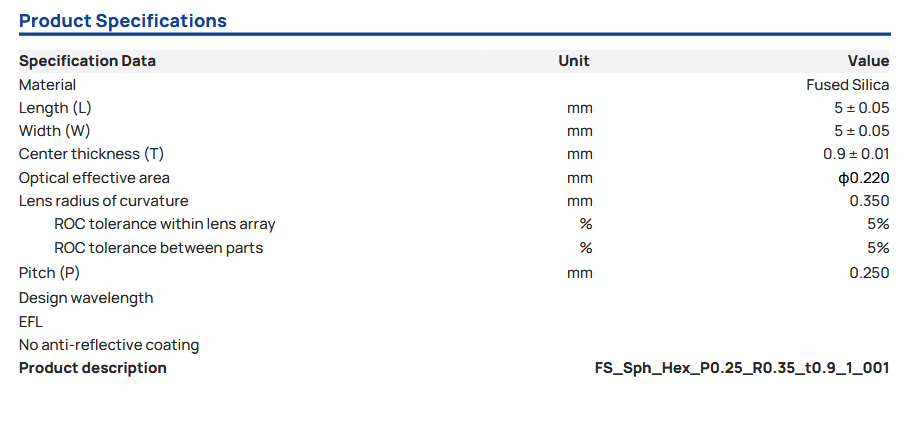Click ROC tolerance between parts label
This screenshot has height=439, width=908.
[x=158, y=247]
